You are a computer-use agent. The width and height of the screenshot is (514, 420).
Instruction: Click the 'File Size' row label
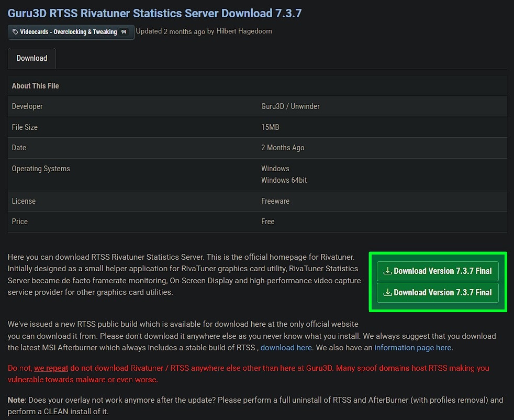tap(25, 127)
